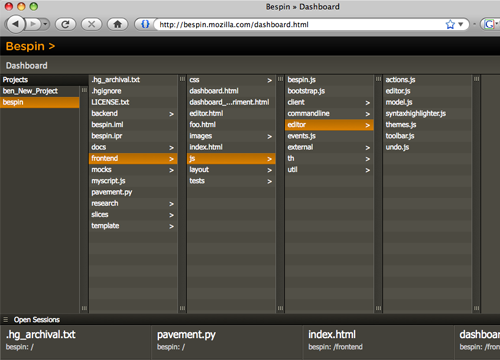Open the highlighted editor folder
Screen dimensions: 500x360
[329, 125]
